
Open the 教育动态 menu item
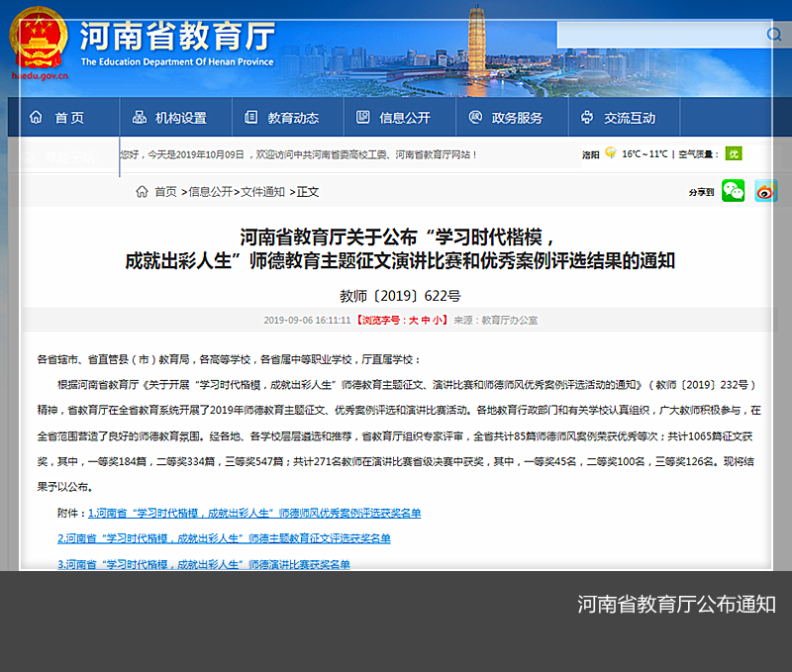coord(293,118)
